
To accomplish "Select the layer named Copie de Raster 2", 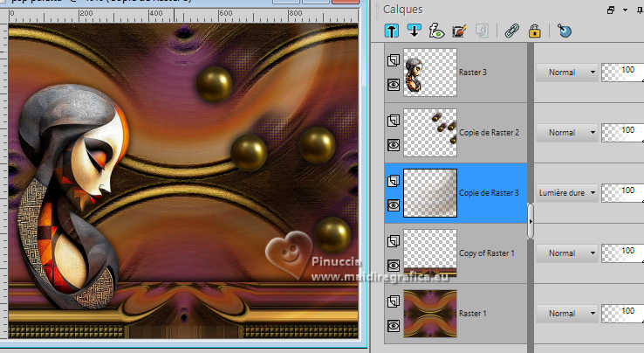I will (x=490, y=133).
